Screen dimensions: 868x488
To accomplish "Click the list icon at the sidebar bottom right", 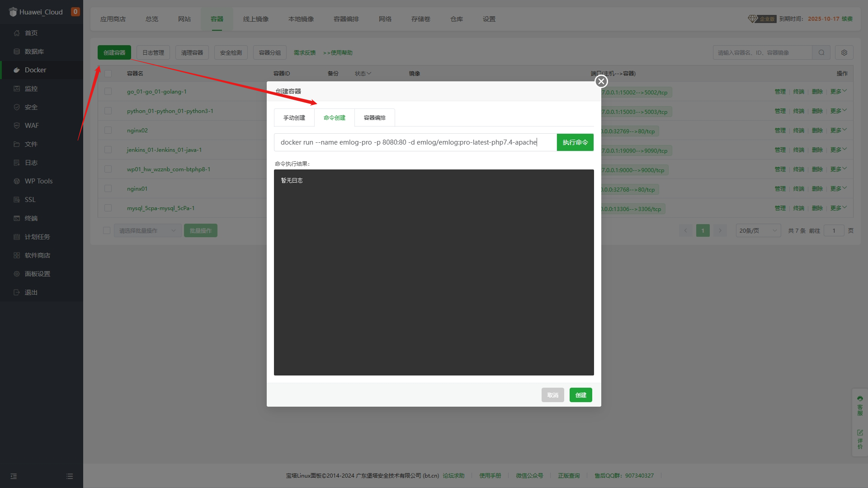I will [x=70, y=476].
